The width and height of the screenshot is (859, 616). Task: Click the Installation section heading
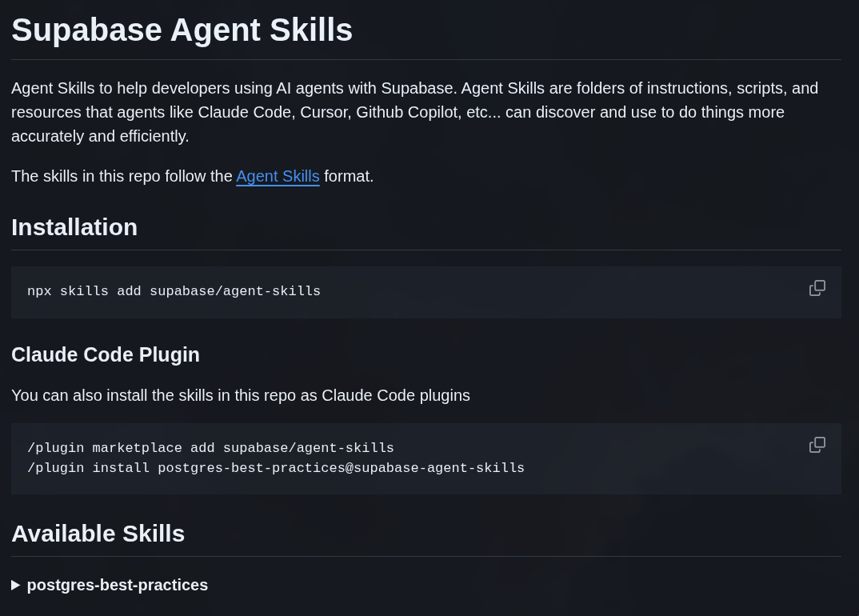[x=74, y=227]
